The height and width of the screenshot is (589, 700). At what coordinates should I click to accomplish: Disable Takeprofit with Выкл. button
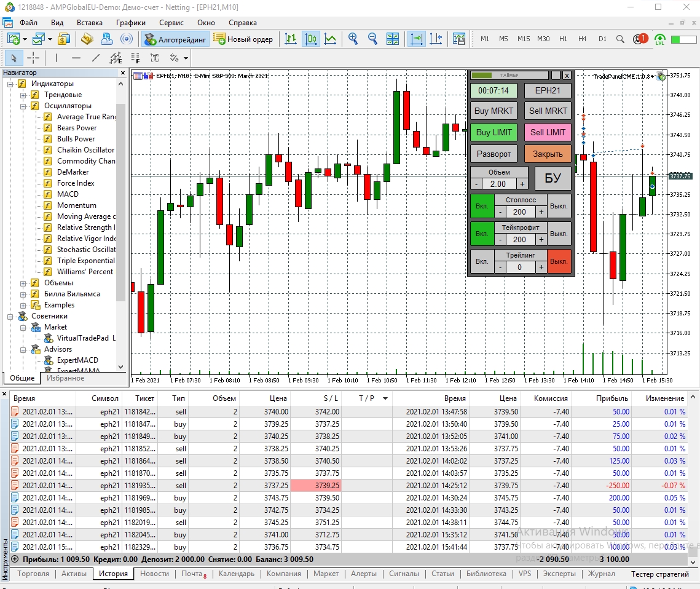559,234
